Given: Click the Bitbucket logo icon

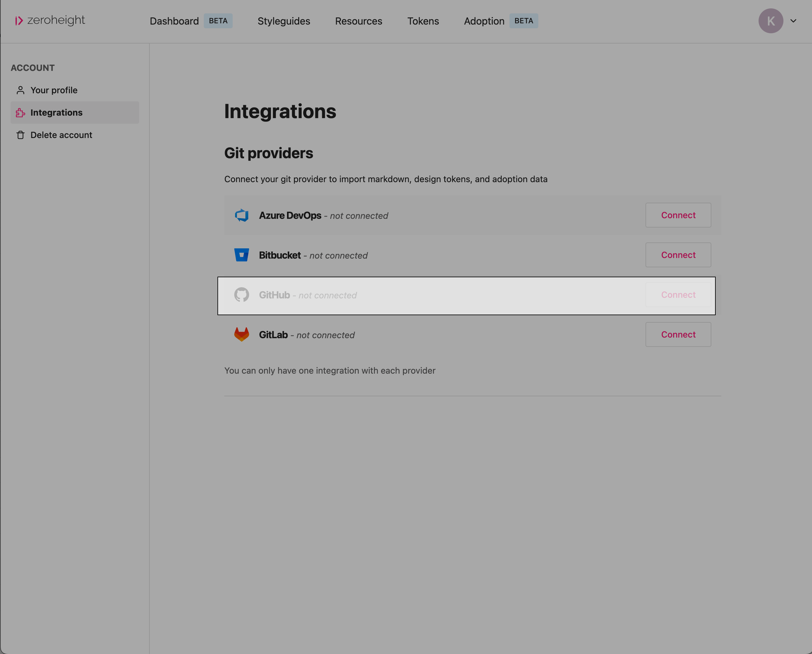Looking at the screenshot, I should 241,255.
